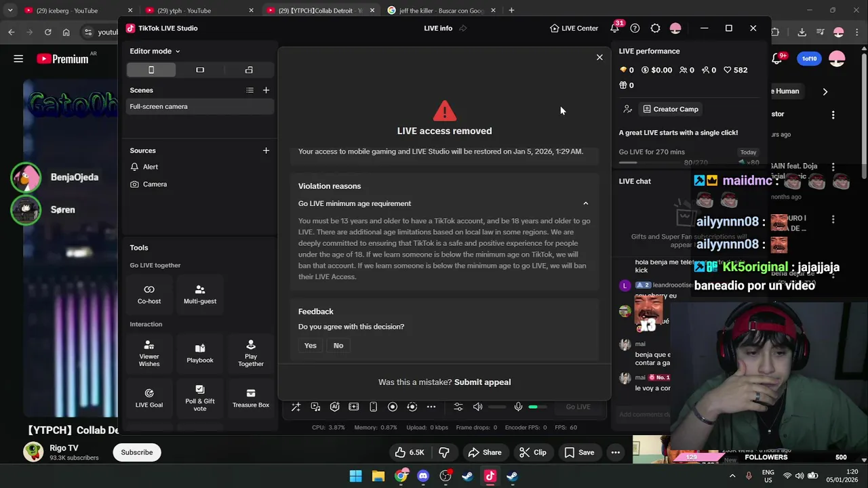Open the LIVE Goal tool
The image size is (868, 488).
tap(149, 399)
